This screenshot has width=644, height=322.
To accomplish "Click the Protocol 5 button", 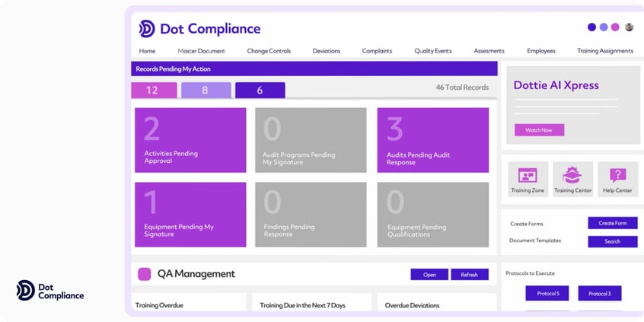I will [547, 294].
